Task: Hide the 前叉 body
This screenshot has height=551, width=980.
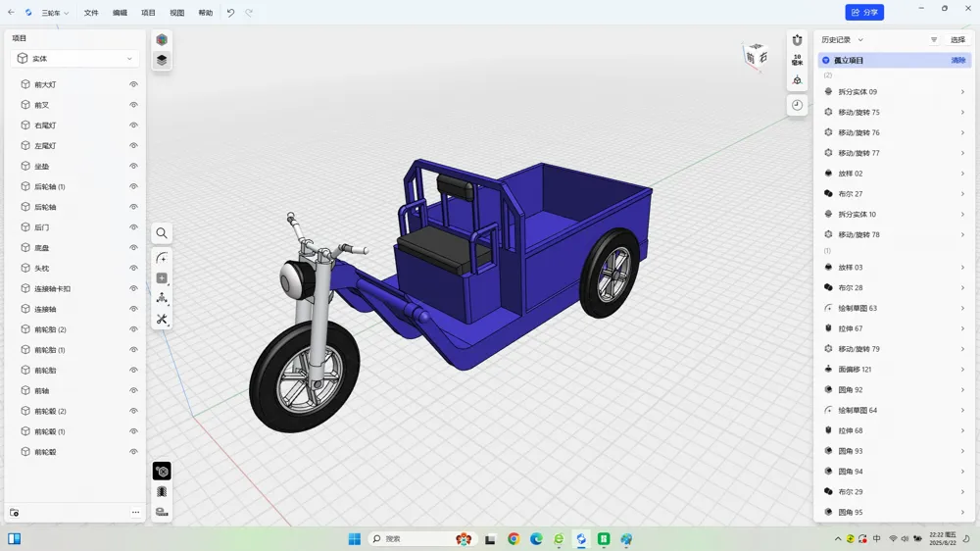Action: coord(133,105)
